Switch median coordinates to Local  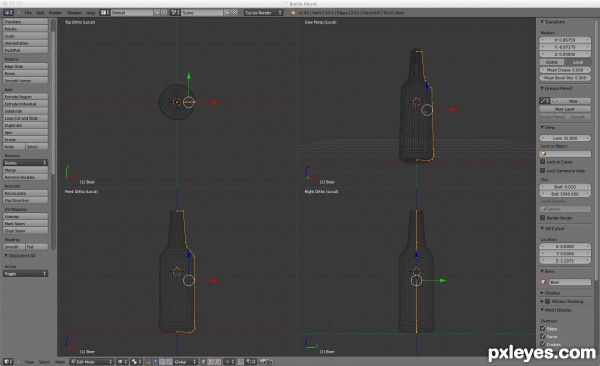[x=578, y=62]
